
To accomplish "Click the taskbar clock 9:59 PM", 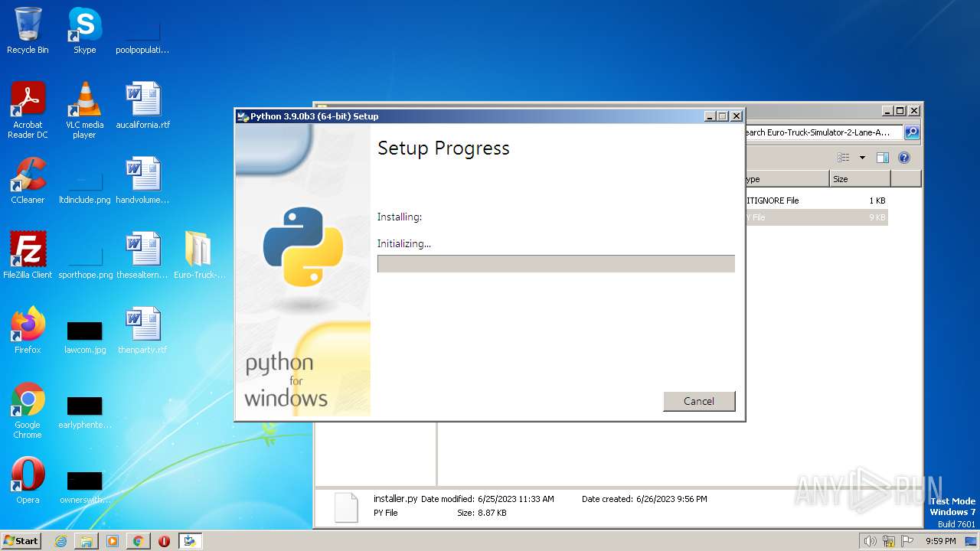I will coord(940,541).
